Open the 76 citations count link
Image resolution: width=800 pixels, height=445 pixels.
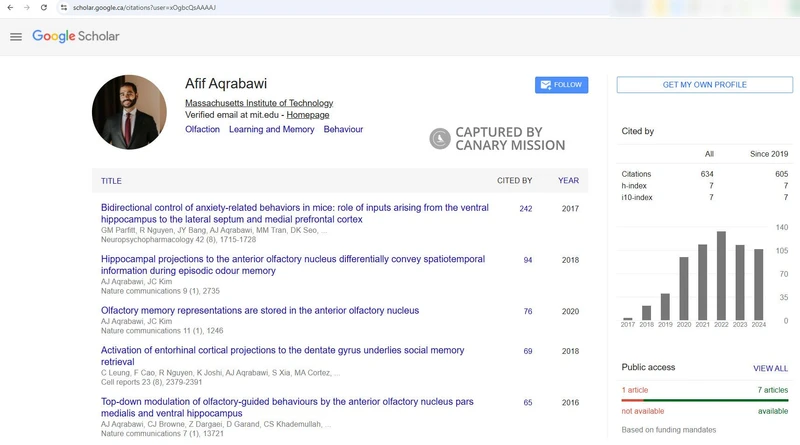pyautogui.click(x=528, y=311)
